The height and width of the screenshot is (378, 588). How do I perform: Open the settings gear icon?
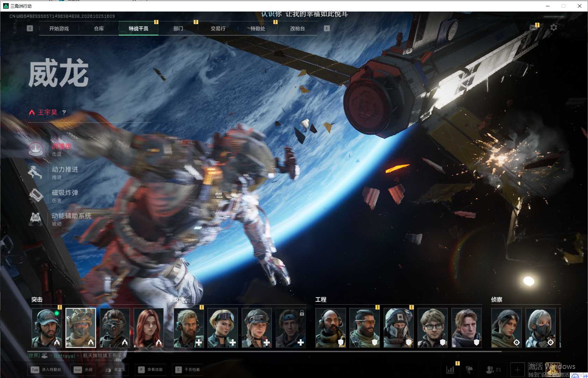554,27
